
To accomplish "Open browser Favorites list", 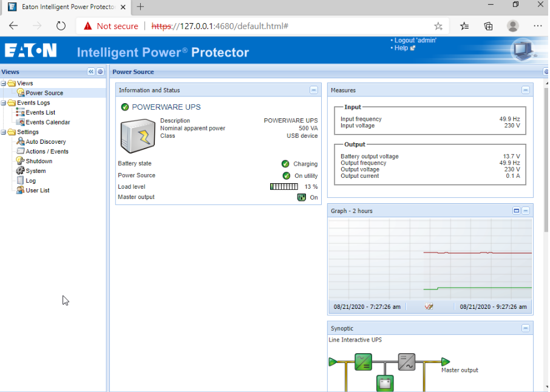I will point(464,26).
